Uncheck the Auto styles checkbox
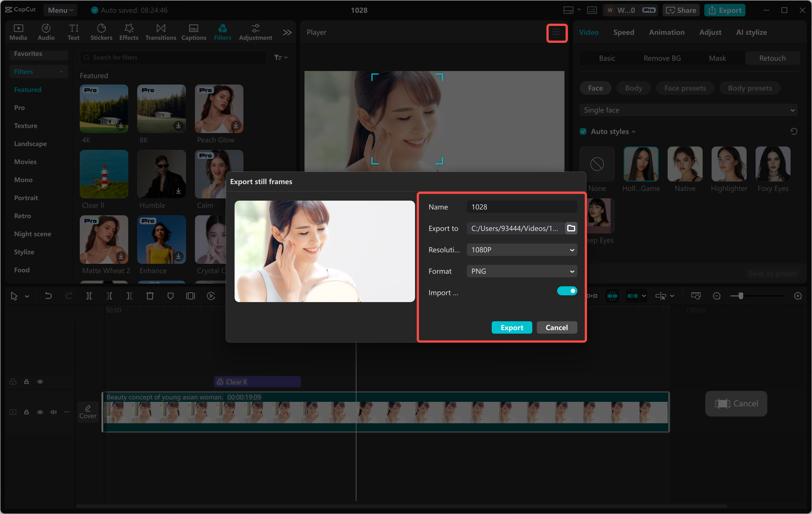812x514 pixels. pyautogui.click(x=583, y=131)
